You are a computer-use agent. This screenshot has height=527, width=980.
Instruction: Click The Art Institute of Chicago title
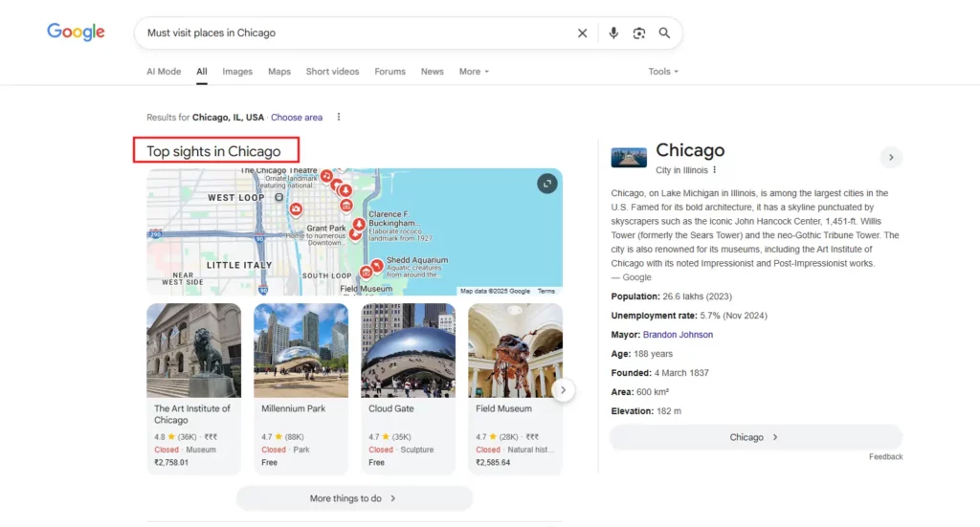[x=191, y=414]
